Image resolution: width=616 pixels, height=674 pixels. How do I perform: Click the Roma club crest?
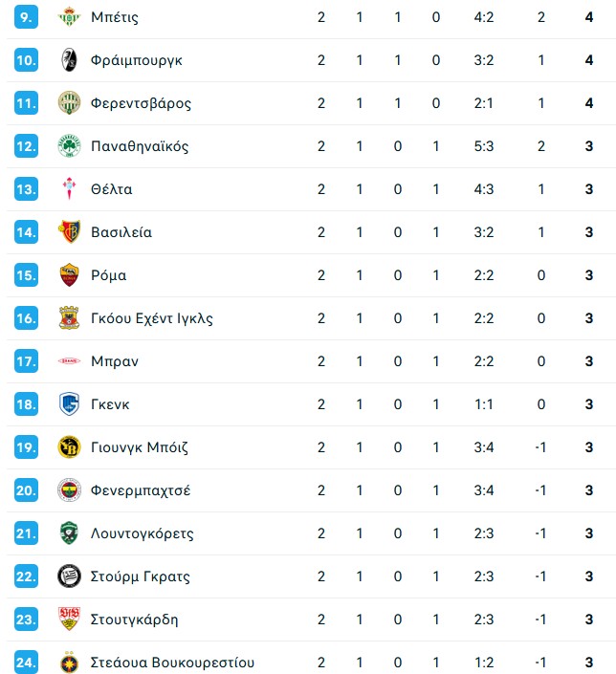point(69,275)
